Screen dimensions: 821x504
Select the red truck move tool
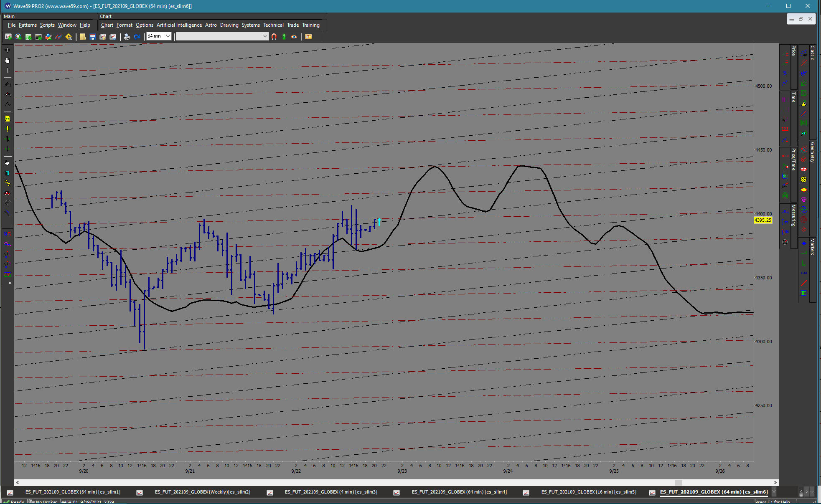pyautogui.click(x=7, y=193)
